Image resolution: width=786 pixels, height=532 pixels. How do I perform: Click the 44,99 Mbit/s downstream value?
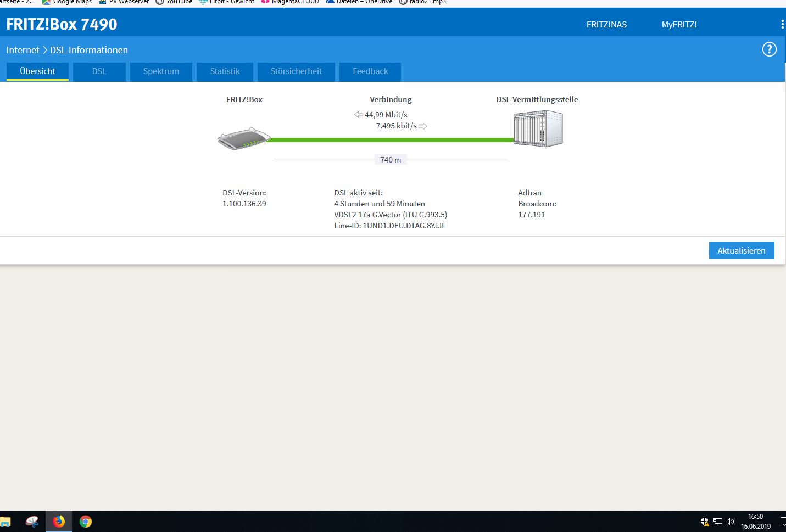coord(386,115)
